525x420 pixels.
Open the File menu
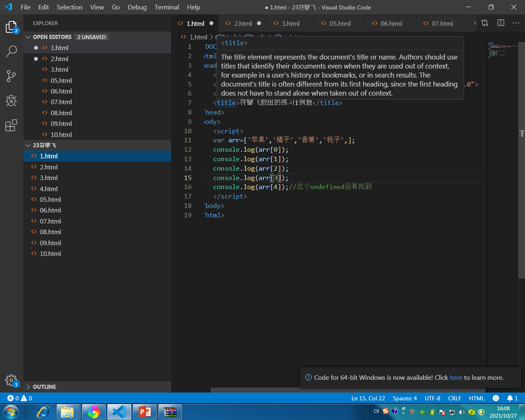pos(25,7)
